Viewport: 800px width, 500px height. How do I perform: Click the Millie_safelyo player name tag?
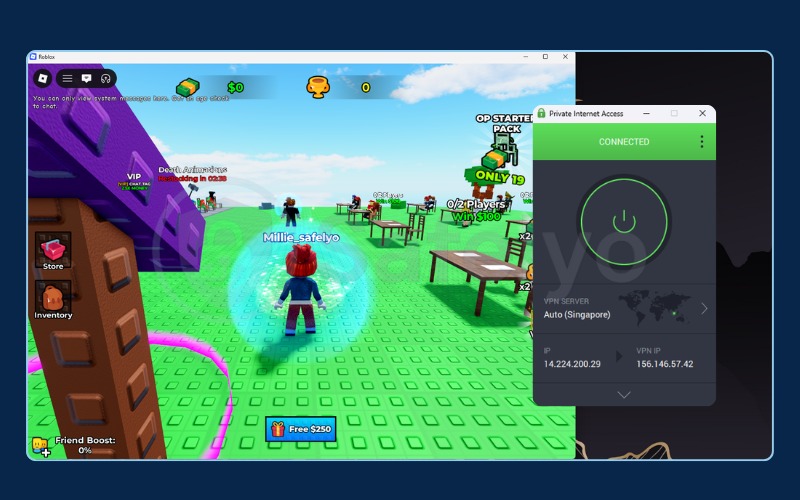click(301, 237)
